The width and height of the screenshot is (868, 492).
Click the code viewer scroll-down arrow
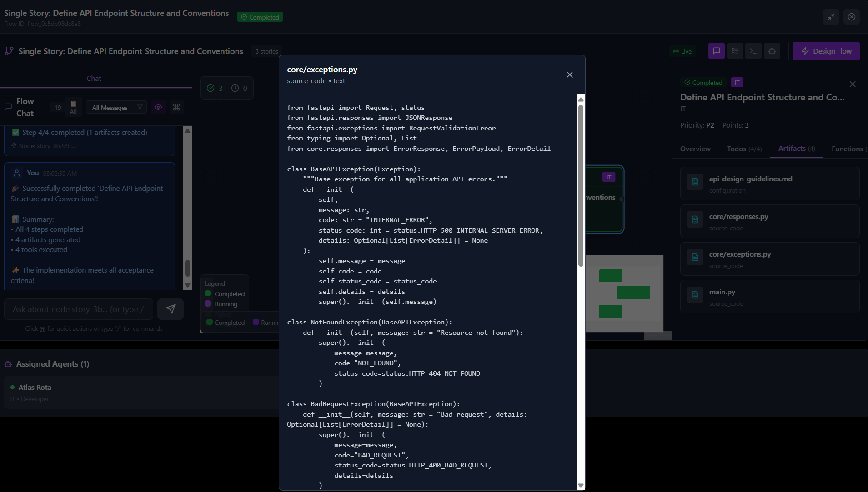click(x=581, y=486)
